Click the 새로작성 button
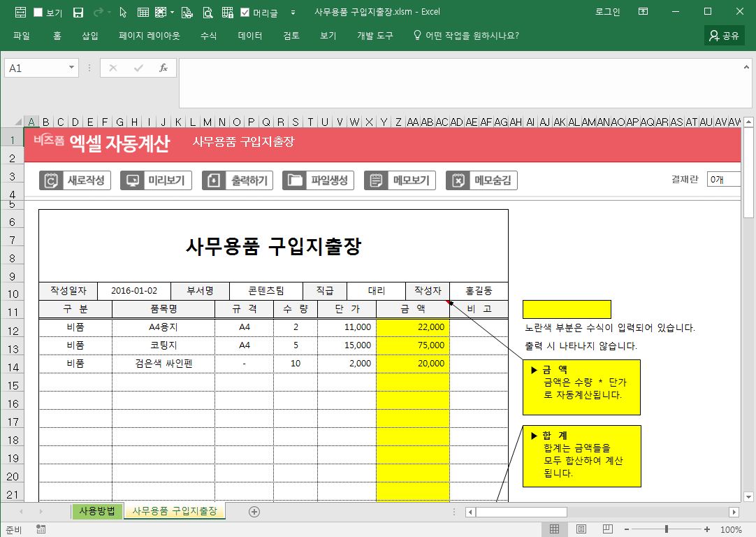The width and height of the screenshot is (756, 537). (x=75, y=180)
